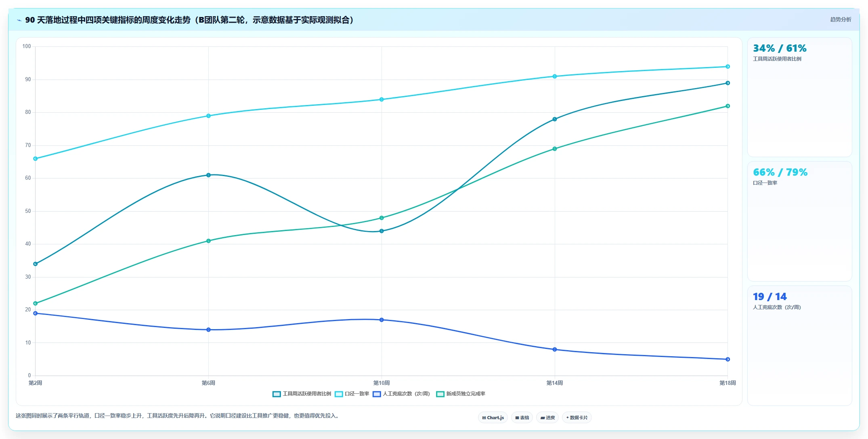Open the 34% / 61% stat card
Viewport: 868px width, 439px height.
coord(799,97)
